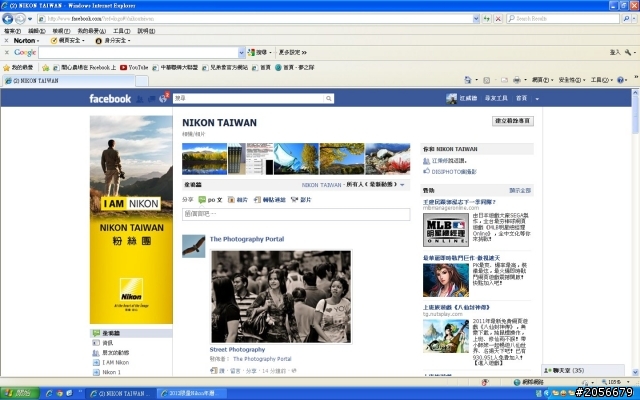Open Facebook notifications globe with badge
640x400 pixels.
point(163,98)
